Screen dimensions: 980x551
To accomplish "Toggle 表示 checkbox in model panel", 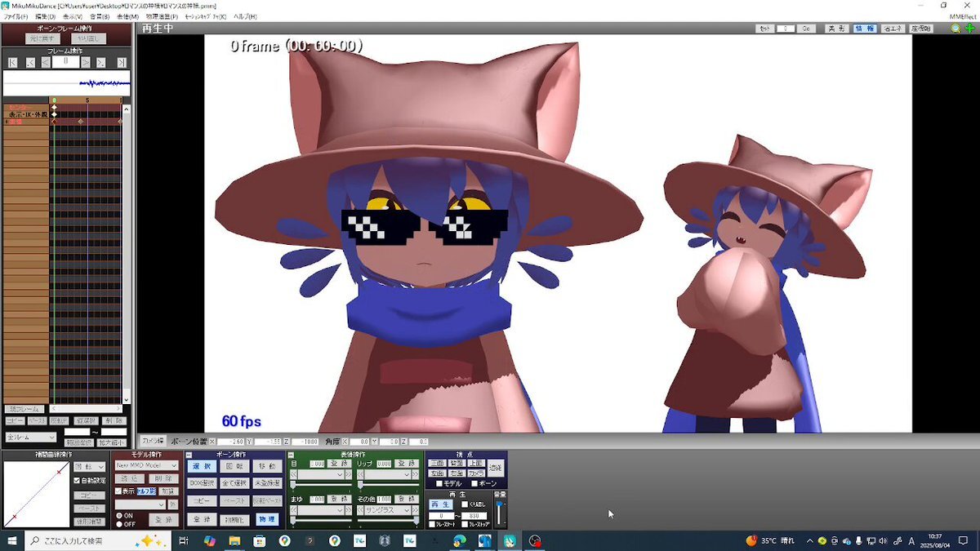I will point(118,491).
